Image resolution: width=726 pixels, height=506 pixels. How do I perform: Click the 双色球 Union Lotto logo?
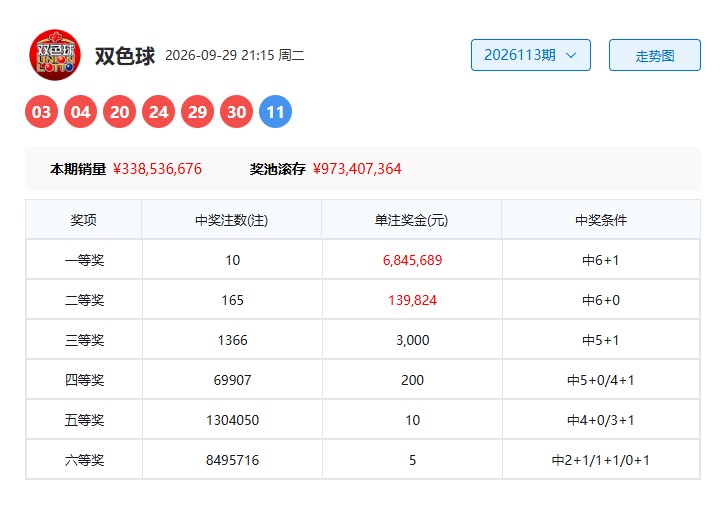click(55, 55)
